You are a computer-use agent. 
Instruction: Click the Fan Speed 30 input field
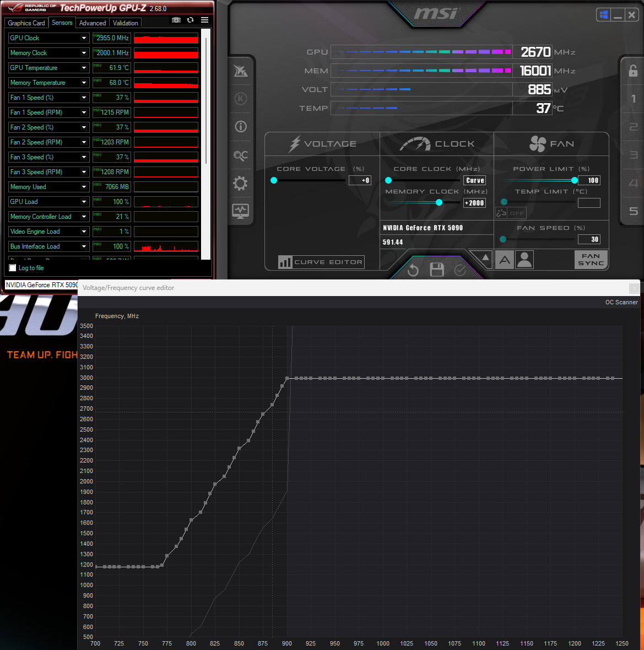coord(589,239)
